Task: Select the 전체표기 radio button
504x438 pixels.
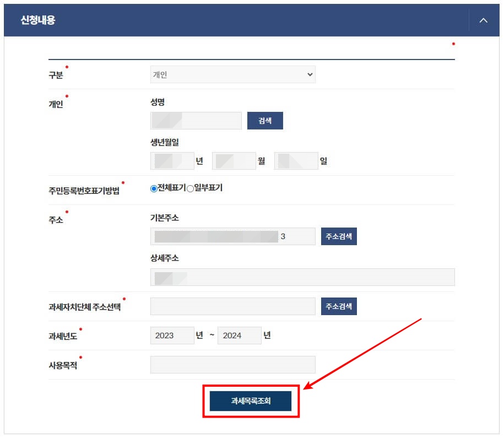Action: pyautogui.click(x=154, y=188)
